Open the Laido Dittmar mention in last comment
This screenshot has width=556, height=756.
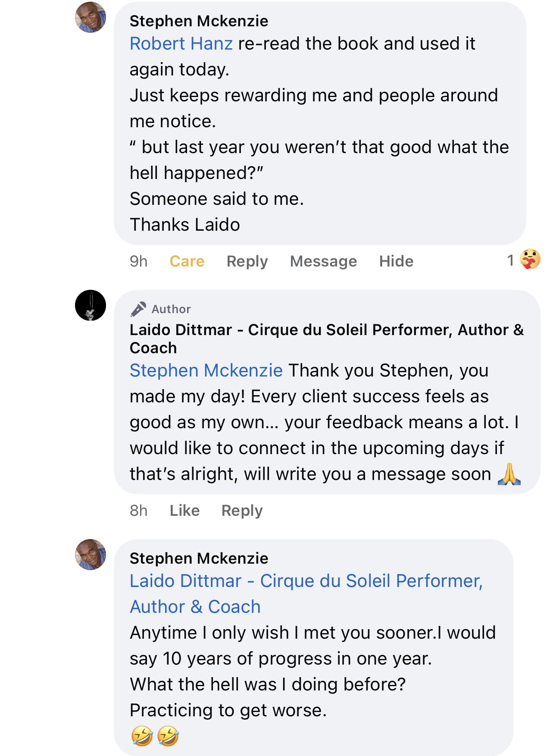coord(306,594)
